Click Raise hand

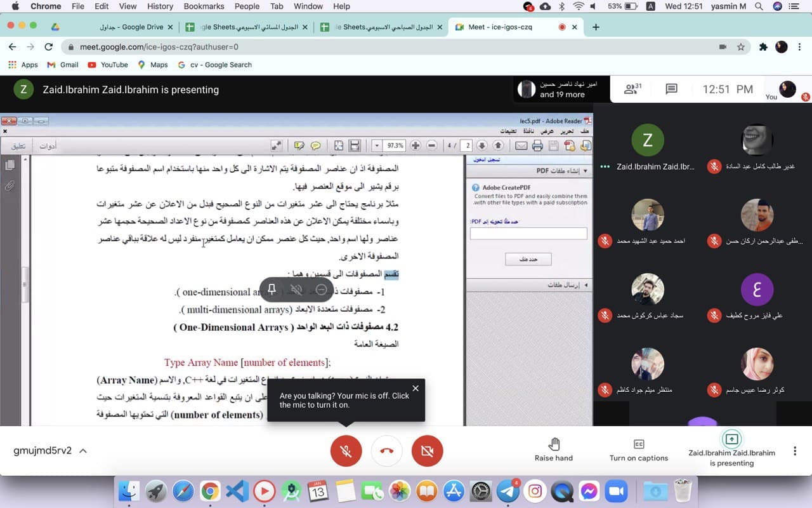click(x=553, y=450)
